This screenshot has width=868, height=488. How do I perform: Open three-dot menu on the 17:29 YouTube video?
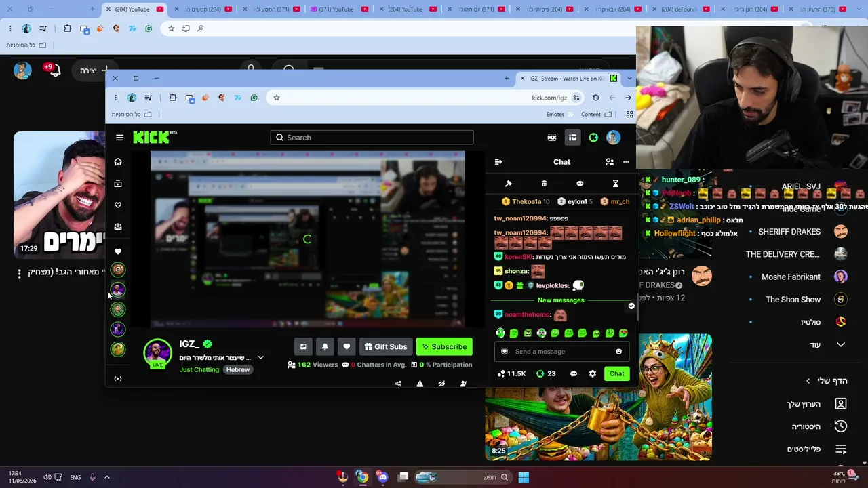click(20, 273)
